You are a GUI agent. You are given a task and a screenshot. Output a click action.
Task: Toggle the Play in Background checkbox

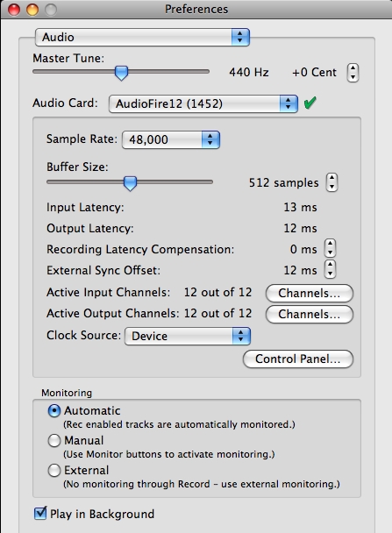tap(40, 513)
